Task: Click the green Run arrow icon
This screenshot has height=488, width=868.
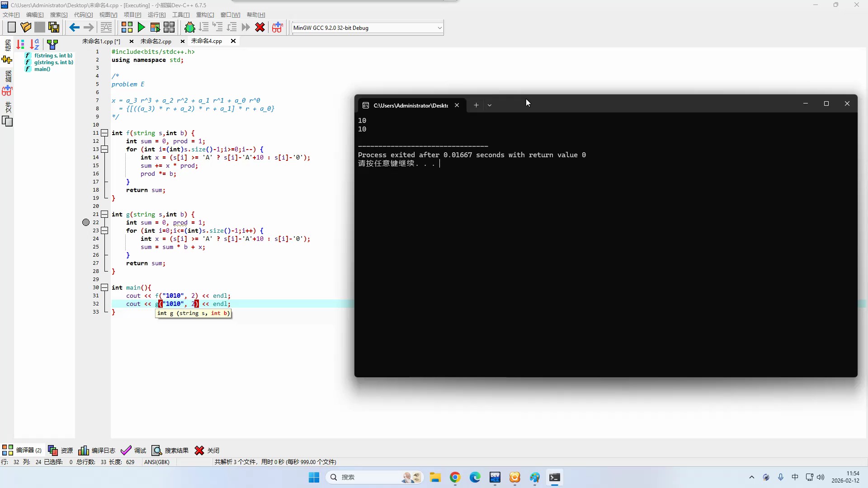Action: click(141, 28)
